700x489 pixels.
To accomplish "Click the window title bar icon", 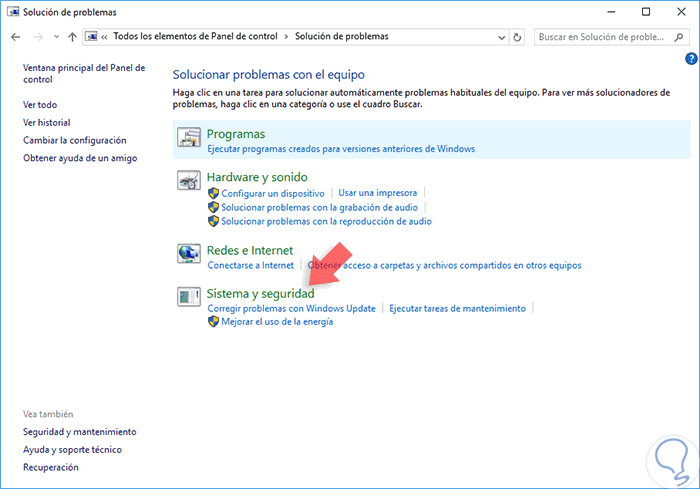I will (x=13, y=12).
